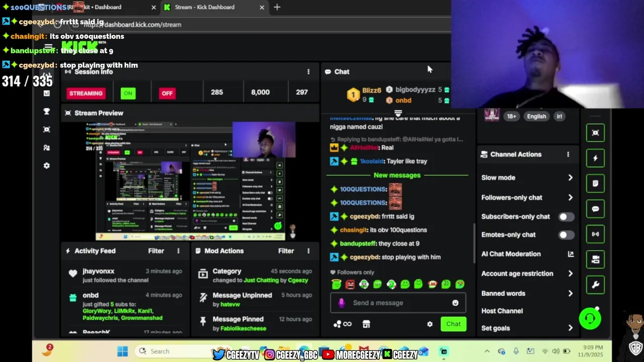Click username bandupsteff in chat

point(358,243)
